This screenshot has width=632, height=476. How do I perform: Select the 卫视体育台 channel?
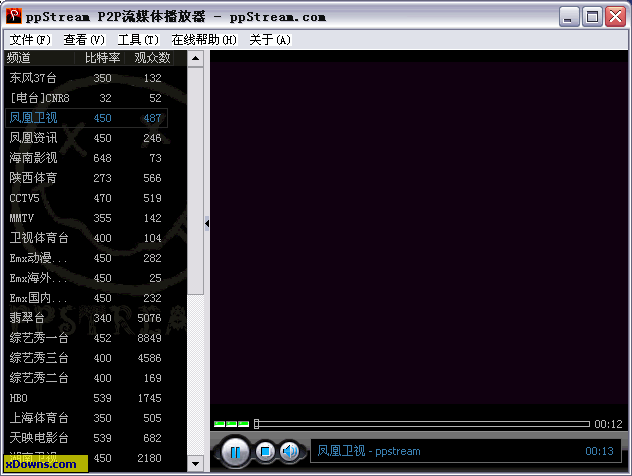point(86,238)
